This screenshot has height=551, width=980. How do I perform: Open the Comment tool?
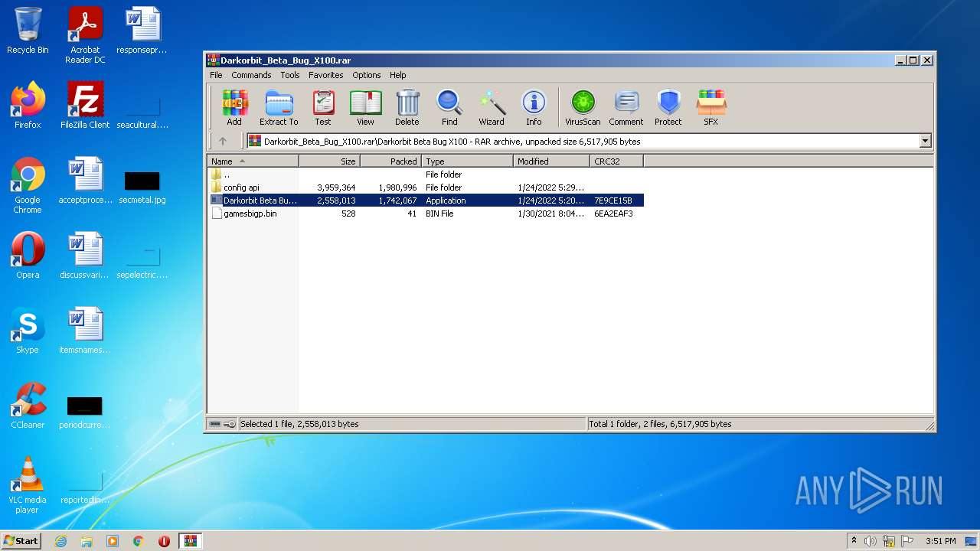pos(626,107)
